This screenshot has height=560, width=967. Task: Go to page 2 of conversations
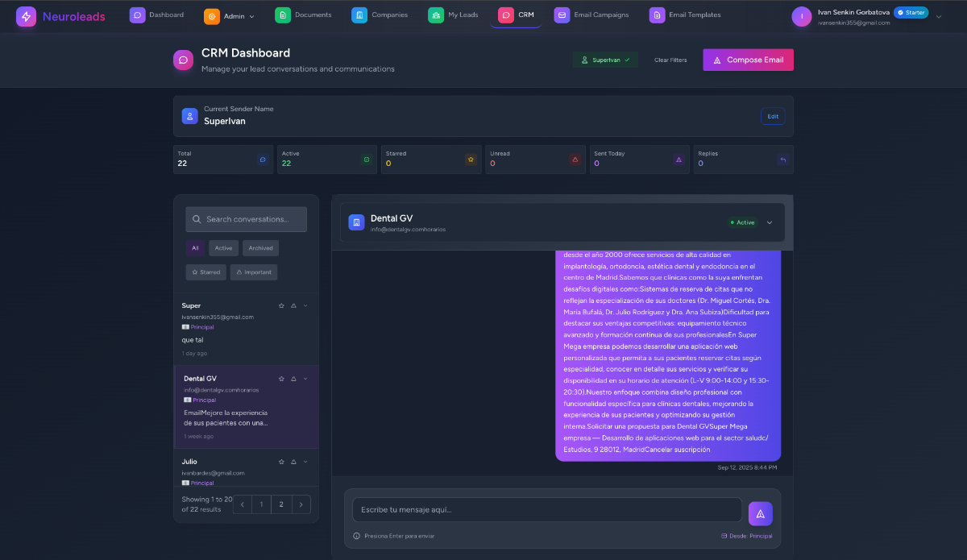pyautogui.click(x=280, y=504)
